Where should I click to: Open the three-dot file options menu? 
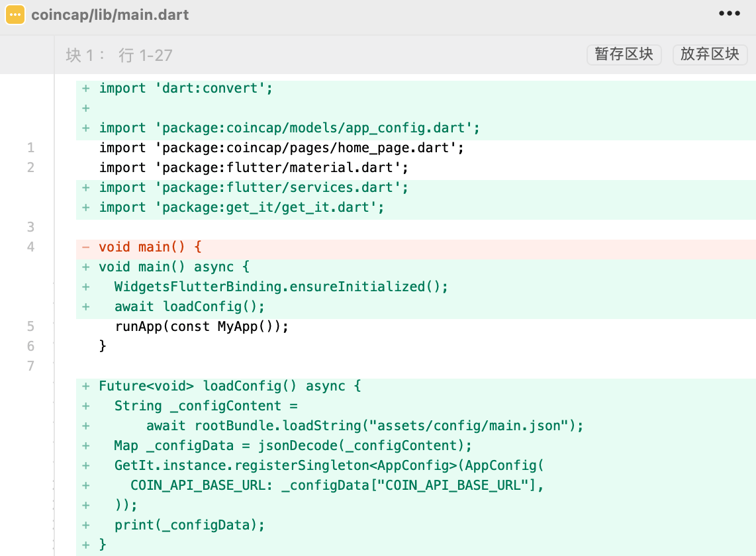(729, 14)
